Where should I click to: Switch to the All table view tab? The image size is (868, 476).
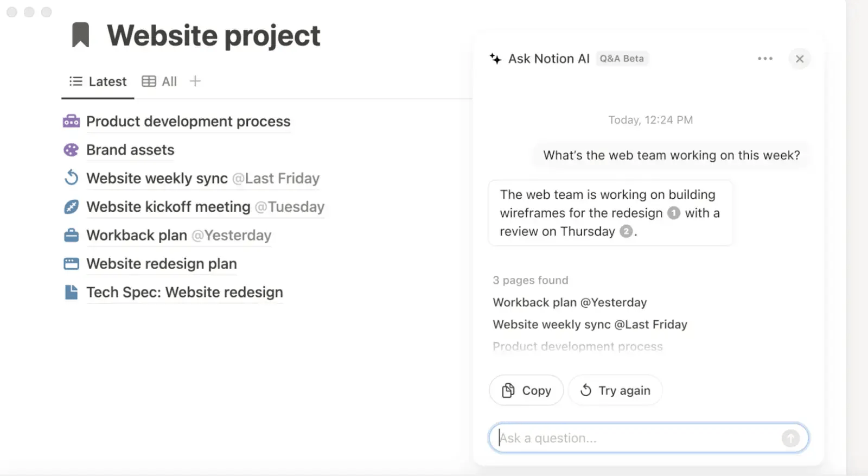(159, 81)
